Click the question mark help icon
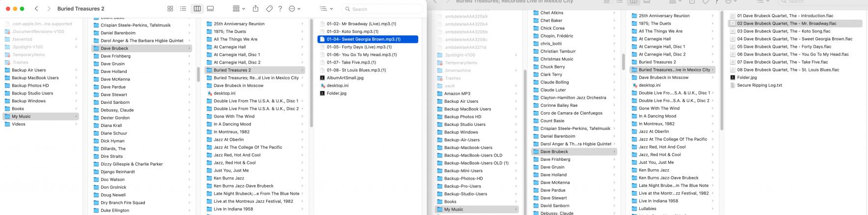The height and width of the screenshot is (215, 868). coord(280,9)
